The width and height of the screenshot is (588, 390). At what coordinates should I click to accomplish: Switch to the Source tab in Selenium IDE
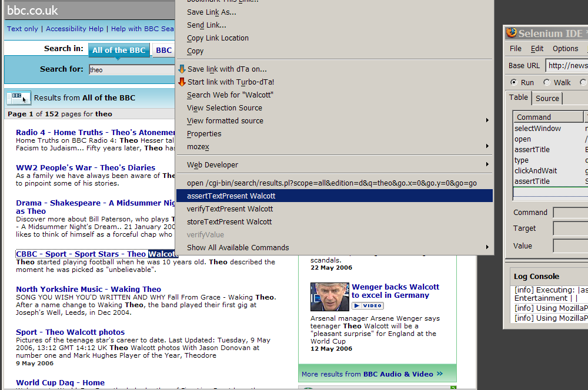coord(547,98)
